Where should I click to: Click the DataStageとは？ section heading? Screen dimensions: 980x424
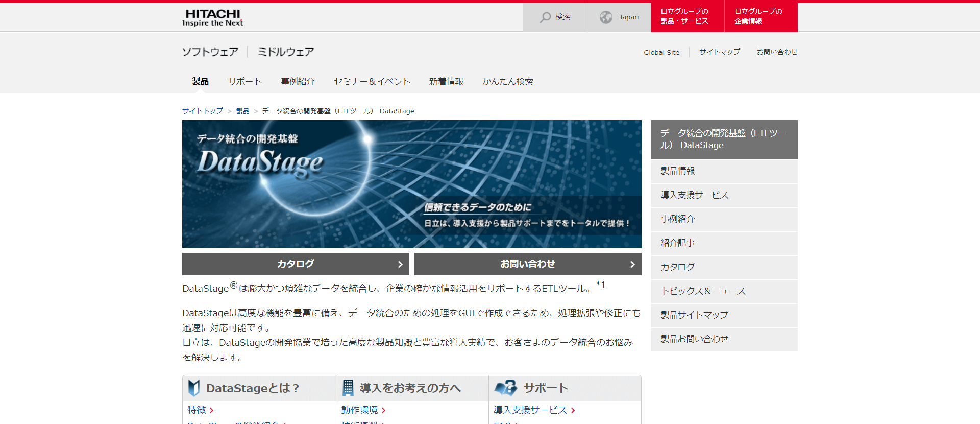(x=253, y=388)
